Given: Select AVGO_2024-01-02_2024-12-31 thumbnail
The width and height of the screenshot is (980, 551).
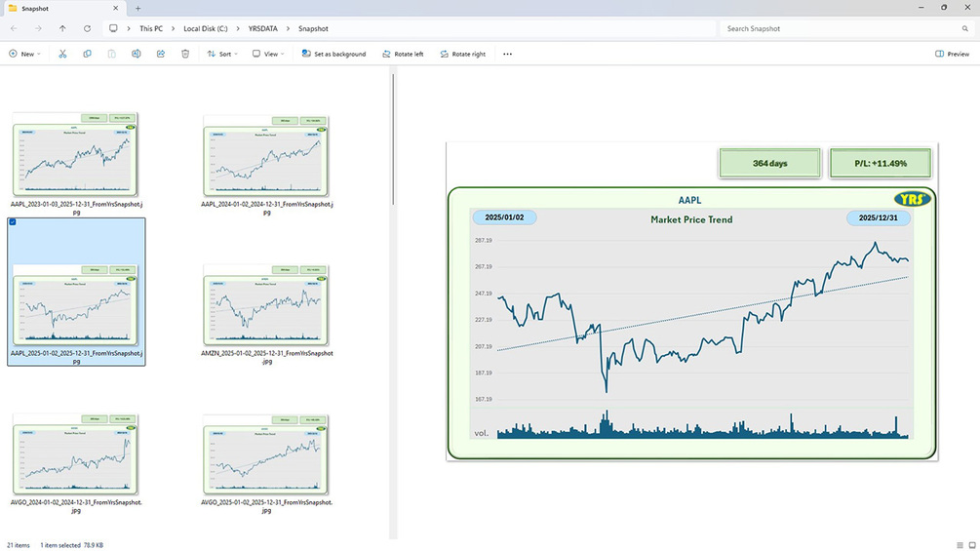Looking at the screenshot, I should point(75,454).
